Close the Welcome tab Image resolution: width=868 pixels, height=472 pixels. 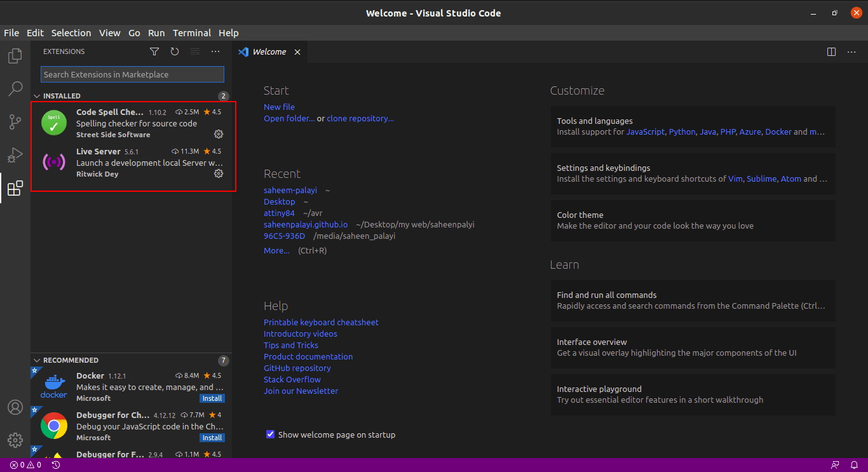pos(297,52)
